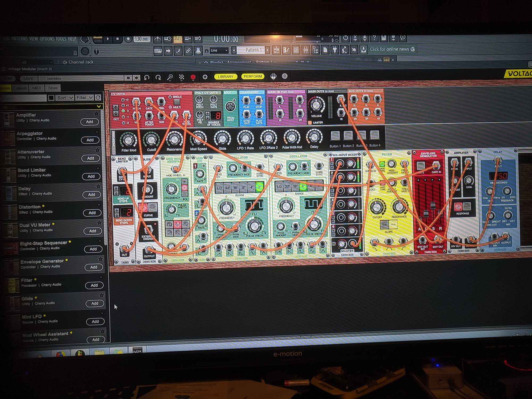Open the channel rack toolbar icon

[296, 50]
